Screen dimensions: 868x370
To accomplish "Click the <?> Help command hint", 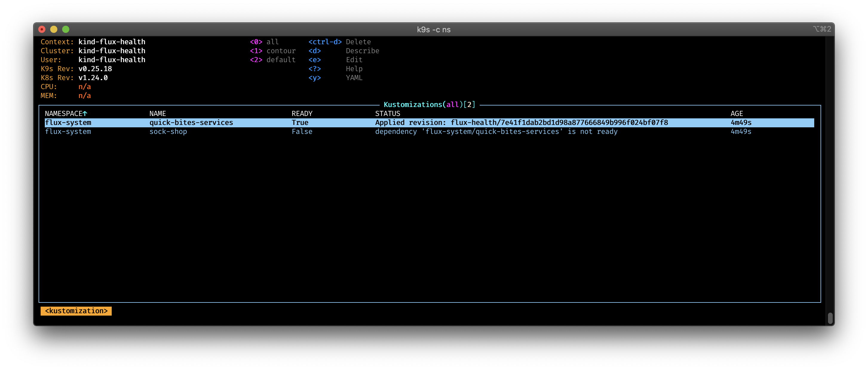I will (x=335, y=68).
